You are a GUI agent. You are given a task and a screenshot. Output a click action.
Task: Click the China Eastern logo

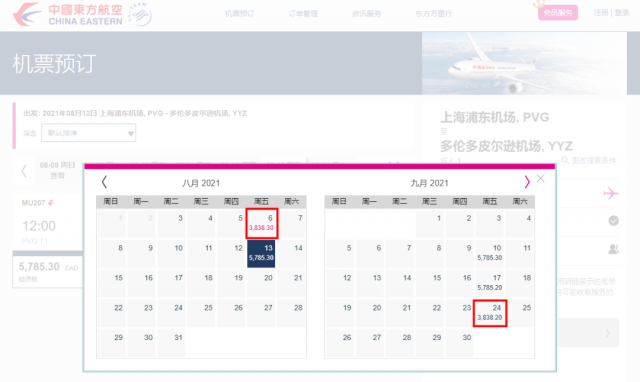(82, 15)
